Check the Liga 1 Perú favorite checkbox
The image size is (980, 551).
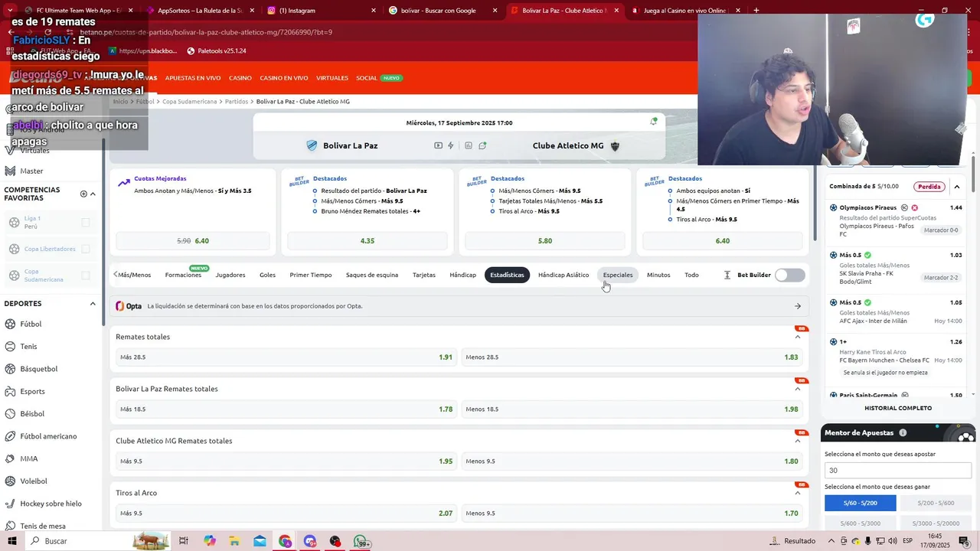(86, 223)
